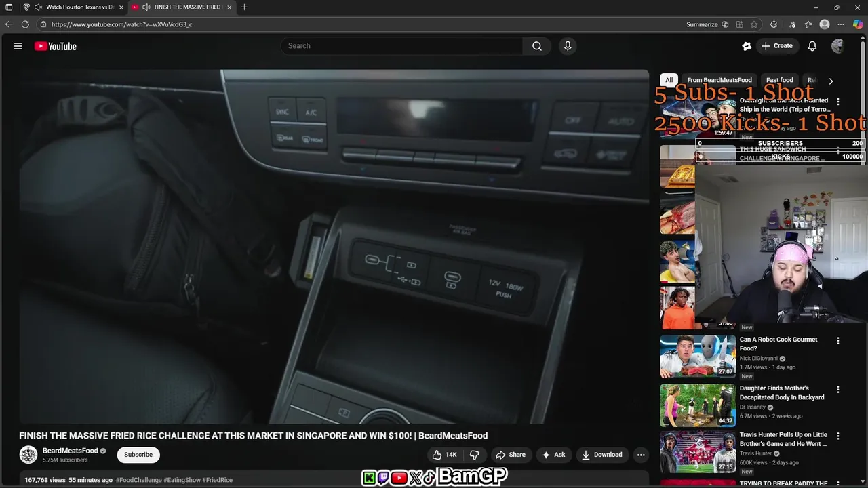Visit Travis Hunter channel name link
Viewport: 868px width, 488px height.
click(x=755, y=453)
